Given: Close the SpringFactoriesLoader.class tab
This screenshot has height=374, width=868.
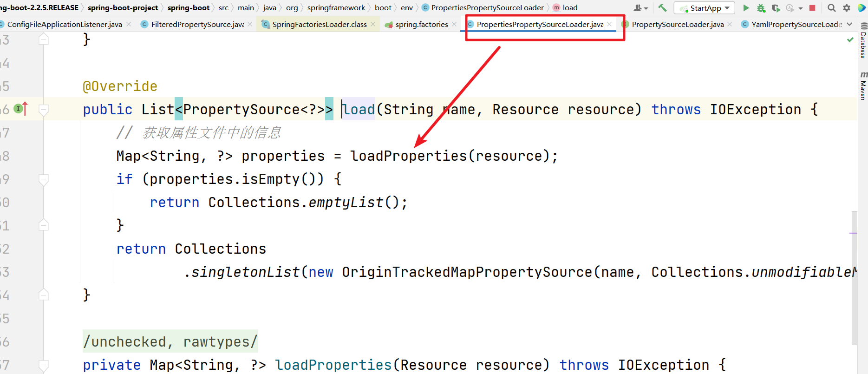Looking at the screenshot, I should [373, 24].
